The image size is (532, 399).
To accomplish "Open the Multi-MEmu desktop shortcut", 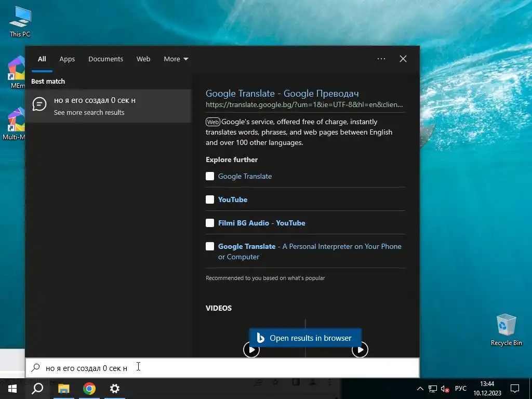I will [14, 123].
